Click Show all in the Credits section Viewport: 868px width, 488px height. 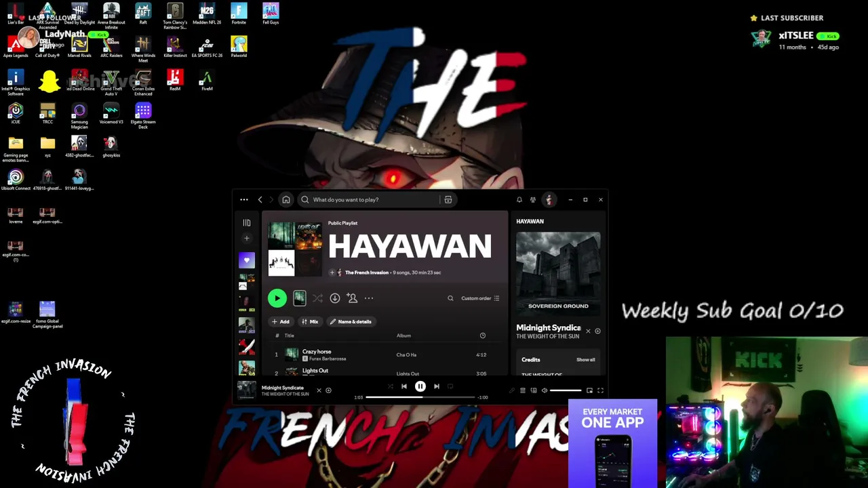(586, 360)
